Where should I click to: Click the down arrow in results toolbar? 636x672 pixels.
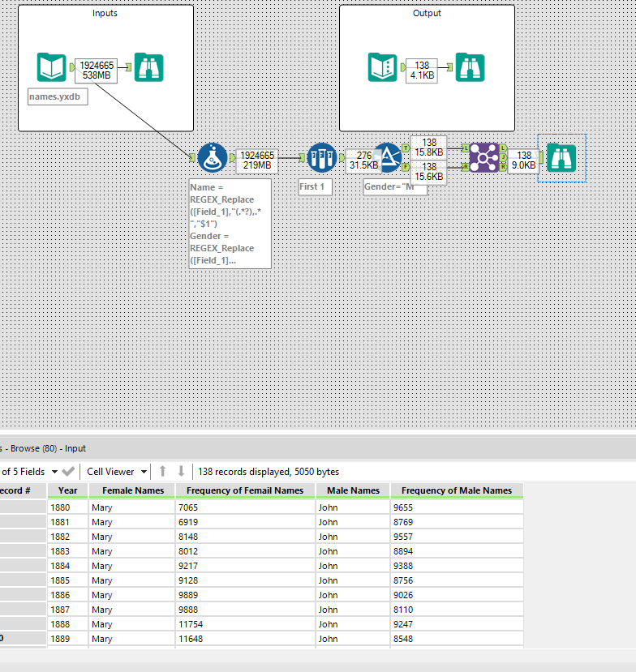pyautogui.click(x=181, y=472)
